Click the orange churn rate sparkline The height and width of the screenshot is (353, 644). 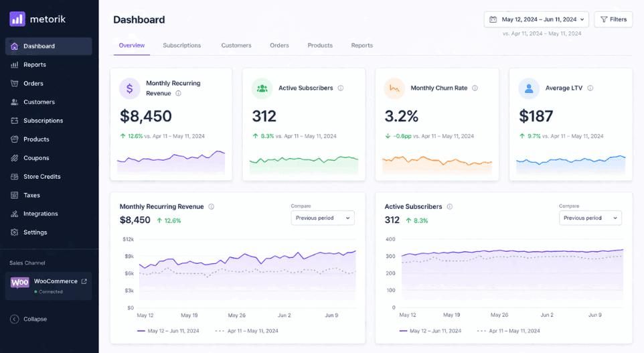tap(437, 165)
